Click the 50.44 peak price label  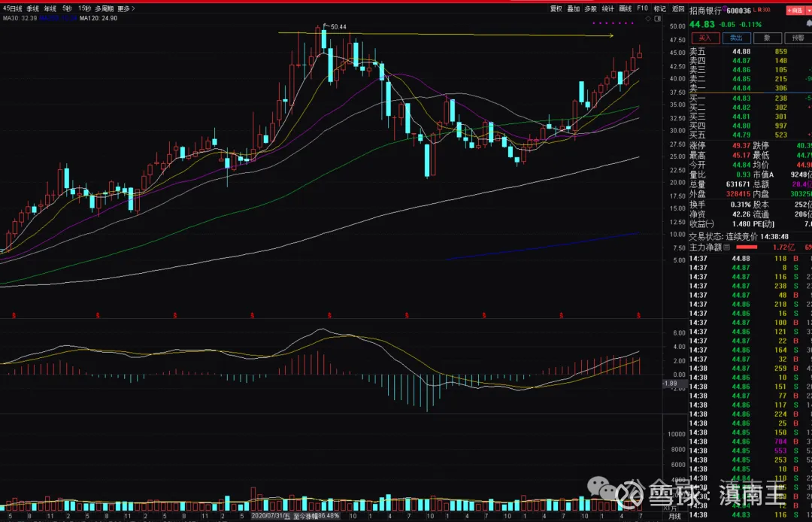338,27
